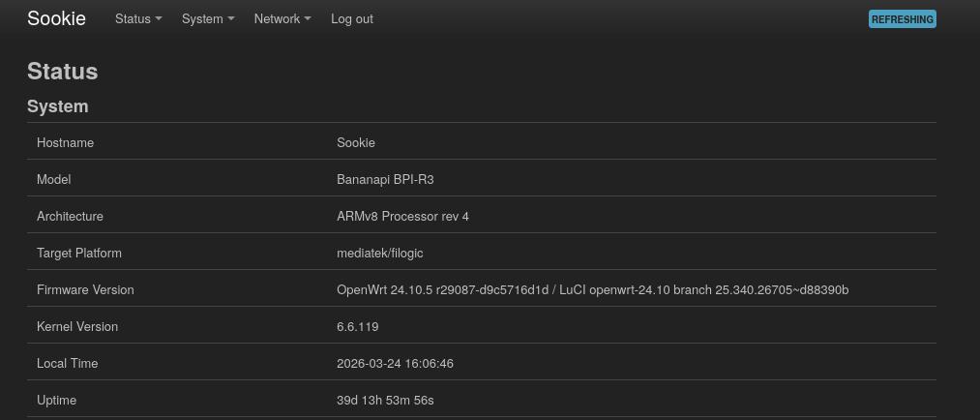Click ARMv8 Processor rev 4 value
Viewport: 980px width, 420px height.
point(402,216)
